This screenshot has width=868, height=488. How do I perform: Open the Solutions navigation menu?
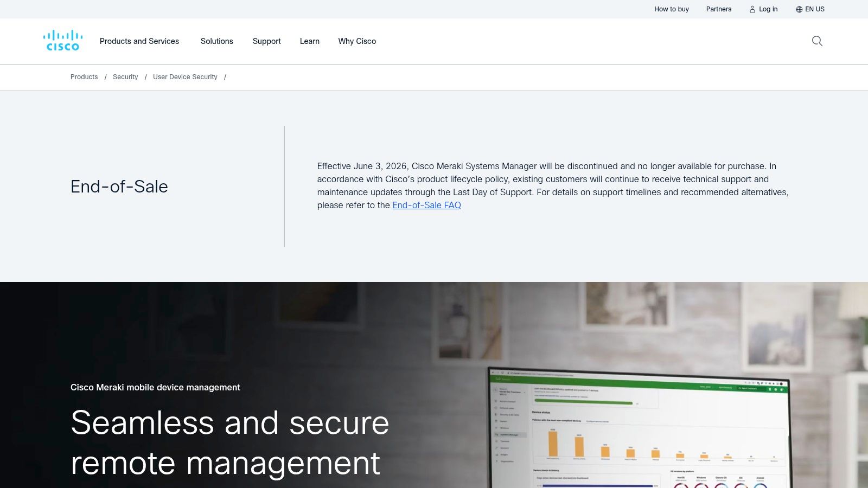click(216, 41)
